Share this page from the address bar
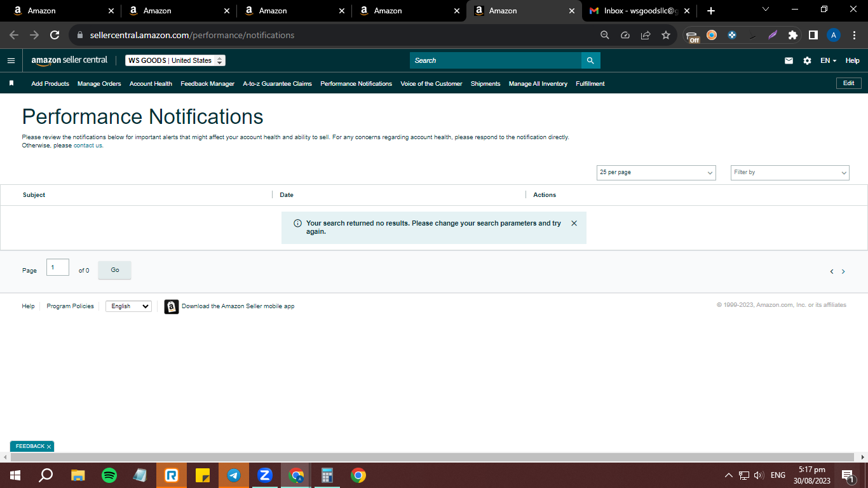Image resolution: width=868 pixels, height=488 pixels. [646, 35]
